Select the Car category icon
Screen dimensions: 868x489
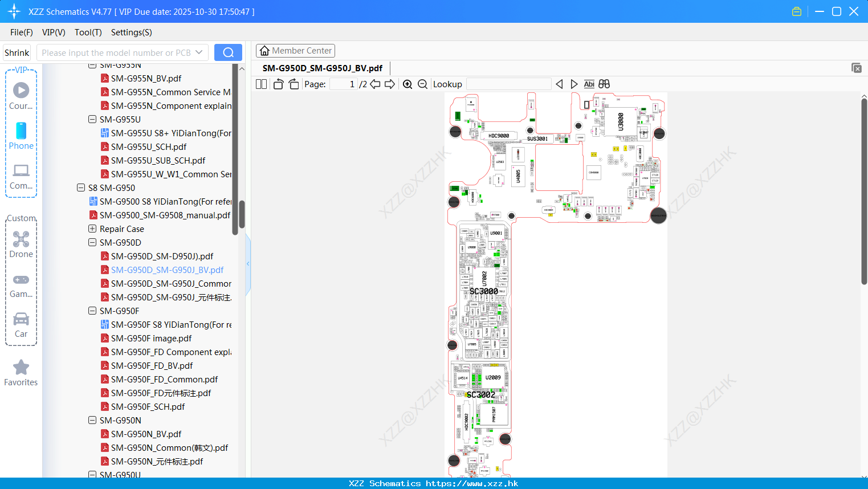(21, 319)
